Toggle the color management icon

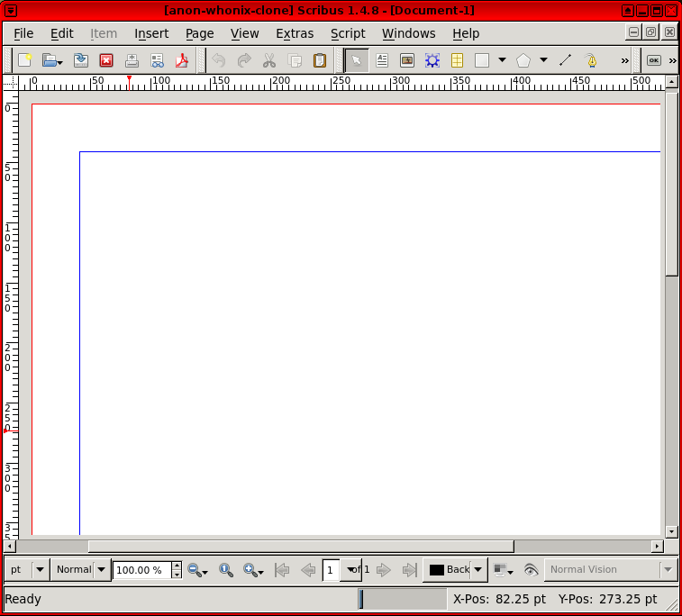click(x=501, y=569)
